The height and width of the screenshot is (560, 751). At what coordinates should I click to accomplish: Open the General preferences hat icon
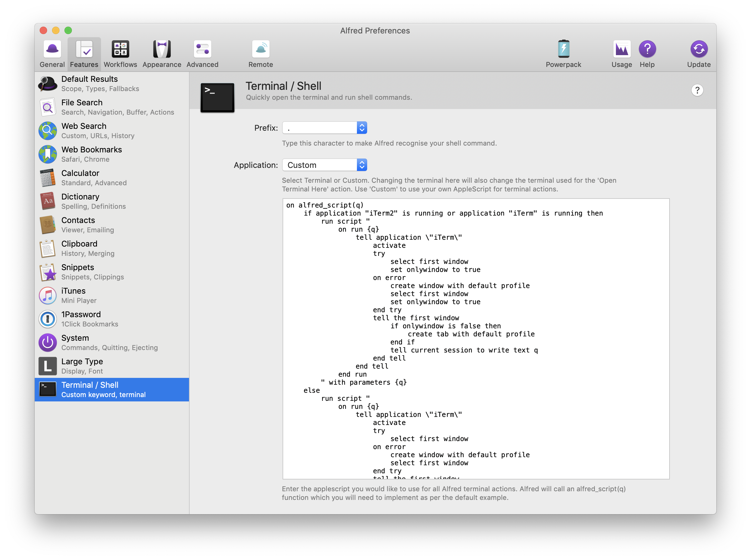pyautogui.click(x=52, y=50)
